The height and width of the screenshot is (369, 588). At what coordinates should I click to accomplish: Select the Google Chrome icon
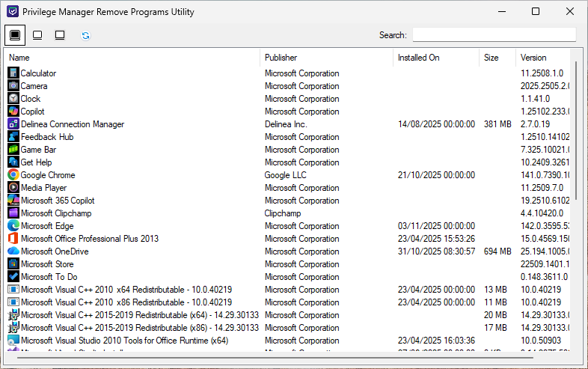click(13, 175)
